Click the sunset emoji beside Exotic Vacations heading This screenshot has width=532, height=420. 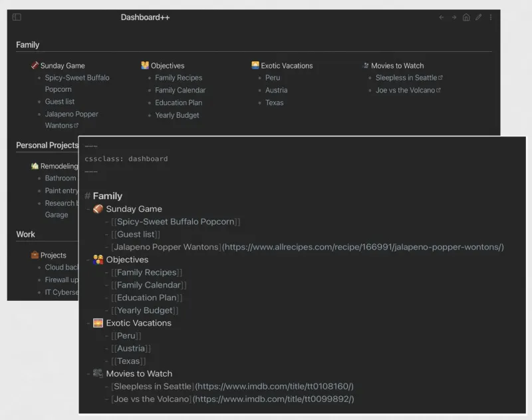(255, 65)
